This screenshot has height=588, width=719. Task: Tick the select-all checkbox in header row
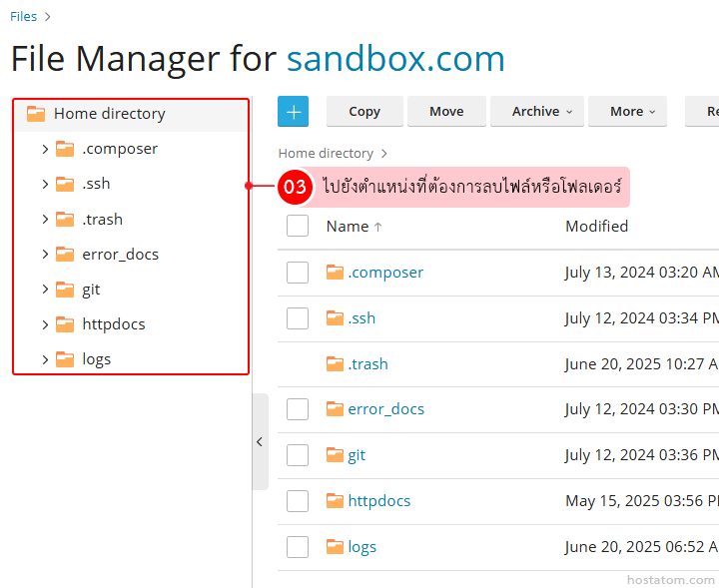coord(298,227)
